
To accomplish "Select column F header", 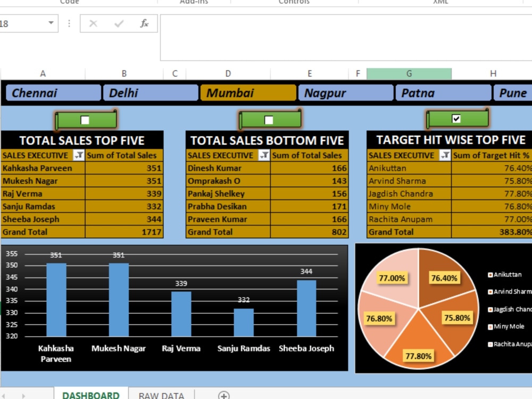I will pyautogui.click(x=358, y=73).
